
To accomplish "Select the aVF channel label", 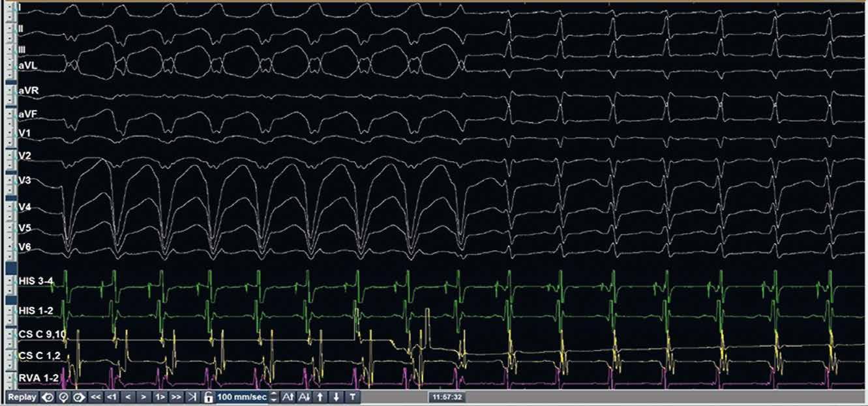I will tap(27, 114).
